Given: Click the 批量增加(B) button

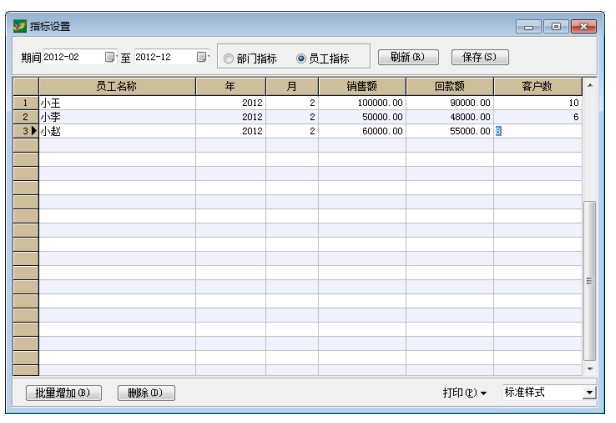Looking at the screenshot, I should click(x=64, y=392).
